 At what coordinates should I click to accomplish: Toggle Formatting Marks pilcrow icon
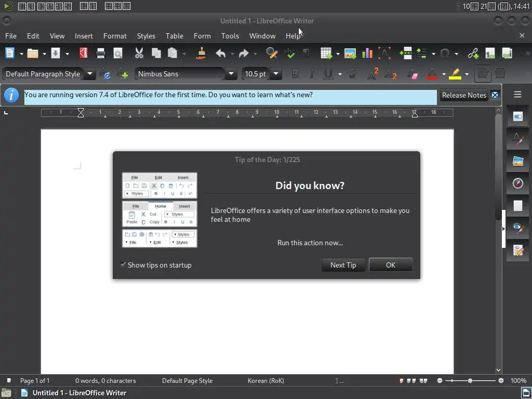306,54
